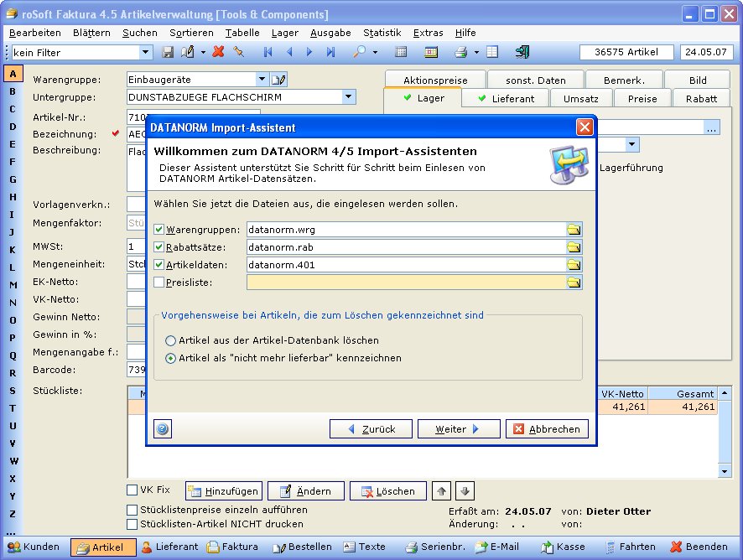Click the blue help icon in the dialog
Screen dimensions: 743x560
pyautogui.click(x=163, y=429)
